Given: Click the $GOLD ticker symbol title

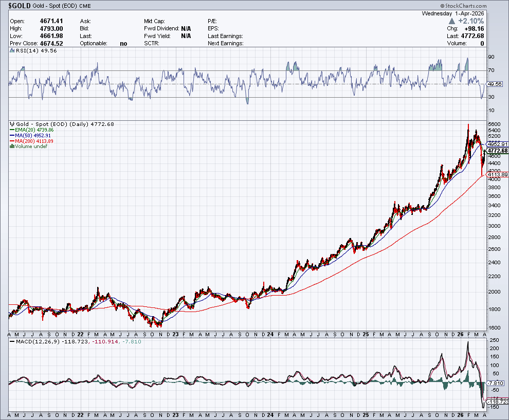Looking at the screenshot, I should pyautogui.click(x=20, y=5).
